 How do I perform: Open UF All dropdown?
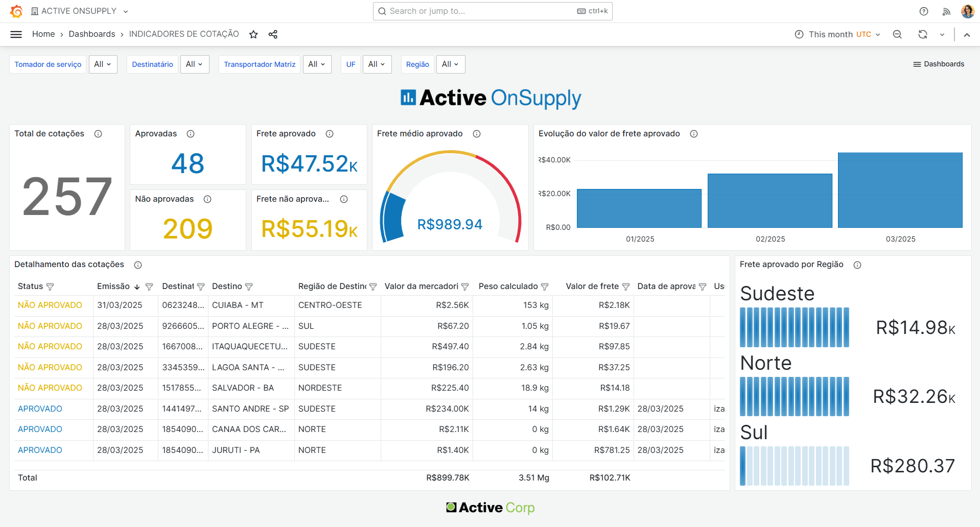tap(377, 64)
